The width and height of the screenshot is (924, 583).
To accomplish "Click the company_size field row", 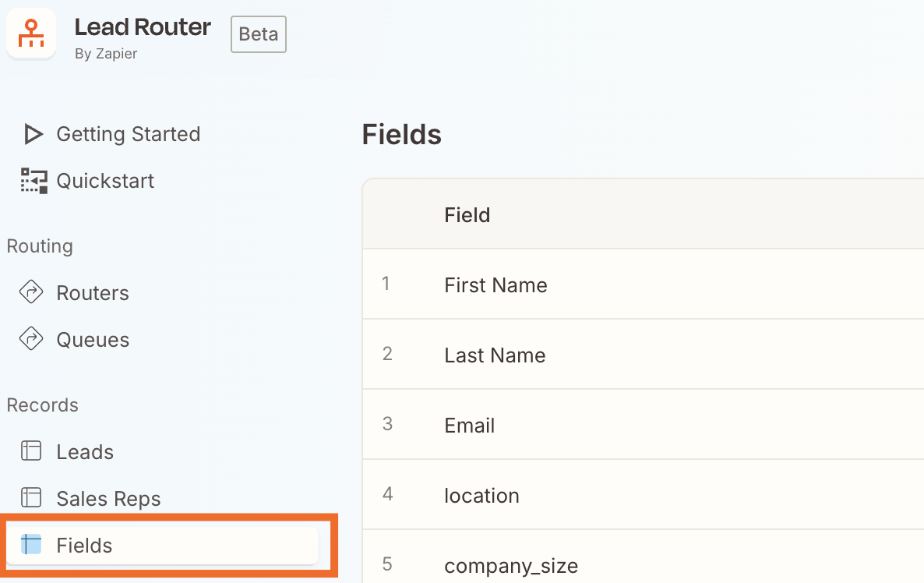I will point(511,566).
